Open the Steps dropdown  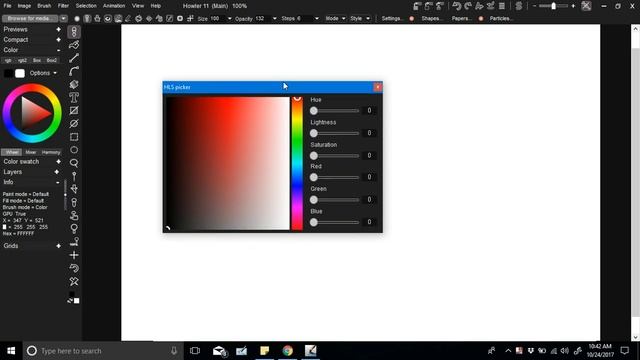(x=317, y=18)
